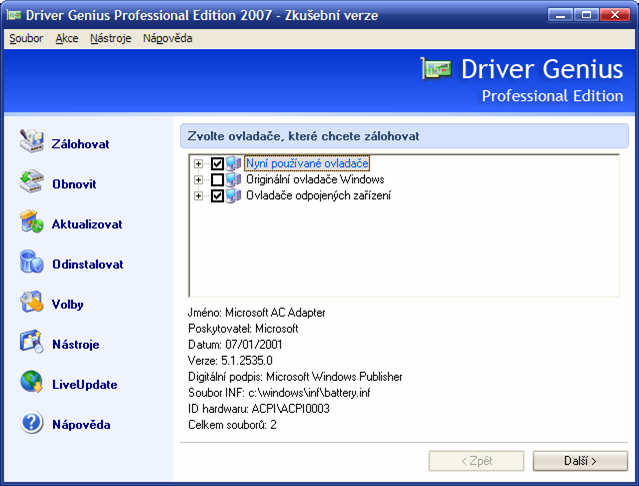Close the Driver Genius window
Image resolution: width=639 pixels, height=486 pixels.
pyautogui.click(x=615, y=15)
